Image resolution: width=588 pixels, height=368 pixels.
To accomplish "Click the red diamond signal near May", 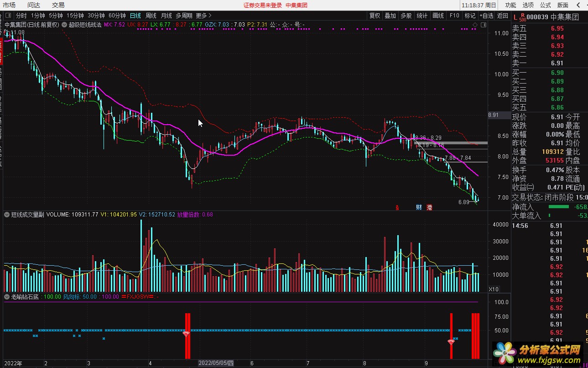I will [x=186, y=334].
